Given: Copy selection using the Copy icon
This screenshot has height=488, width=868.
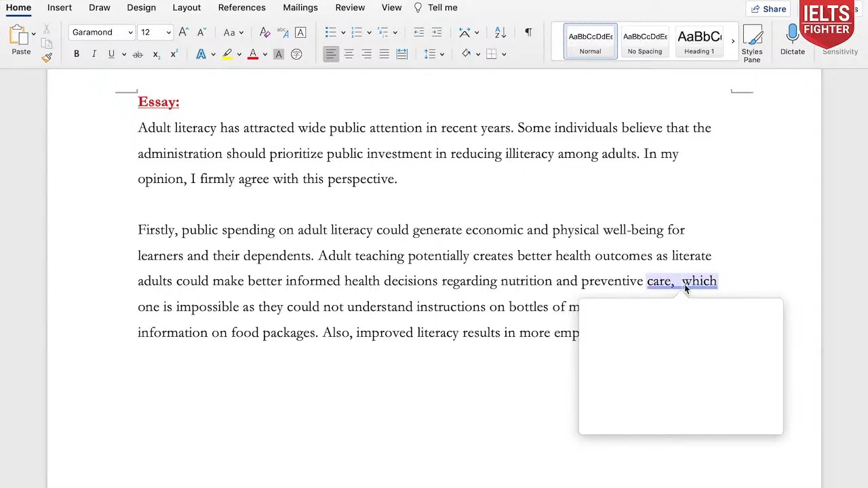Looking at the screenshot, I should click(46, 43).
